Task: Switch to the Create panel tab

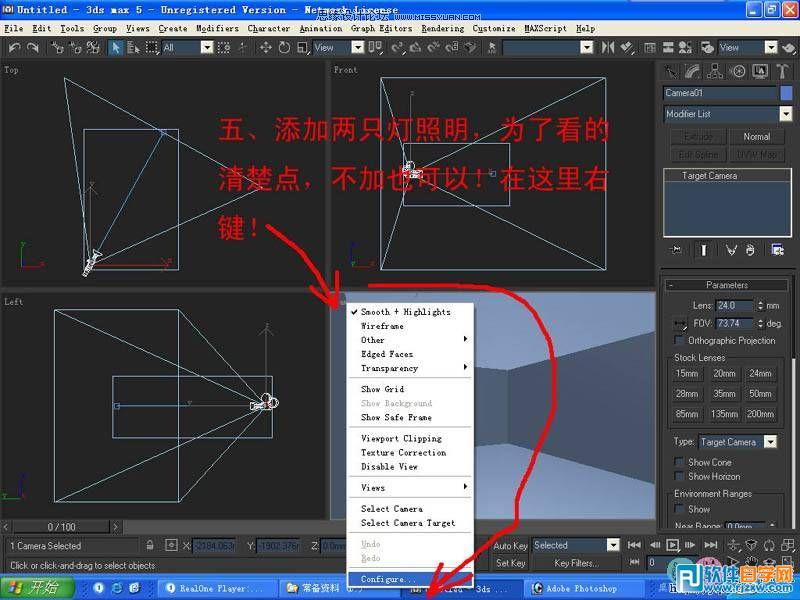Action: click(x=671, y=71)
